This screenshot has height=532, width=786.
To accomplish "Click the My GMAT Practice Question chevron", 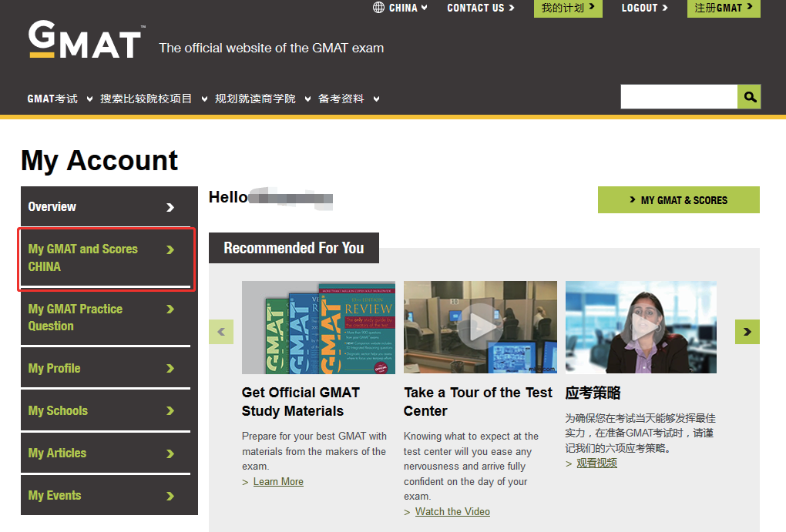I will (170, 309).
